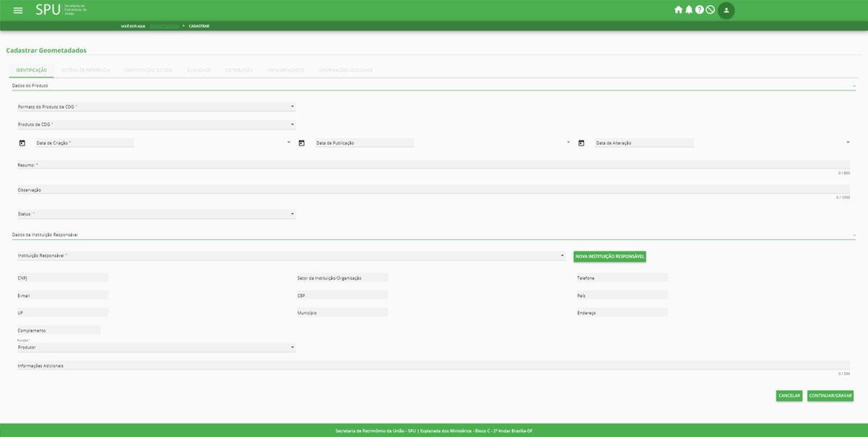Switch to the Sistema de Referência tab

(85, 70)
